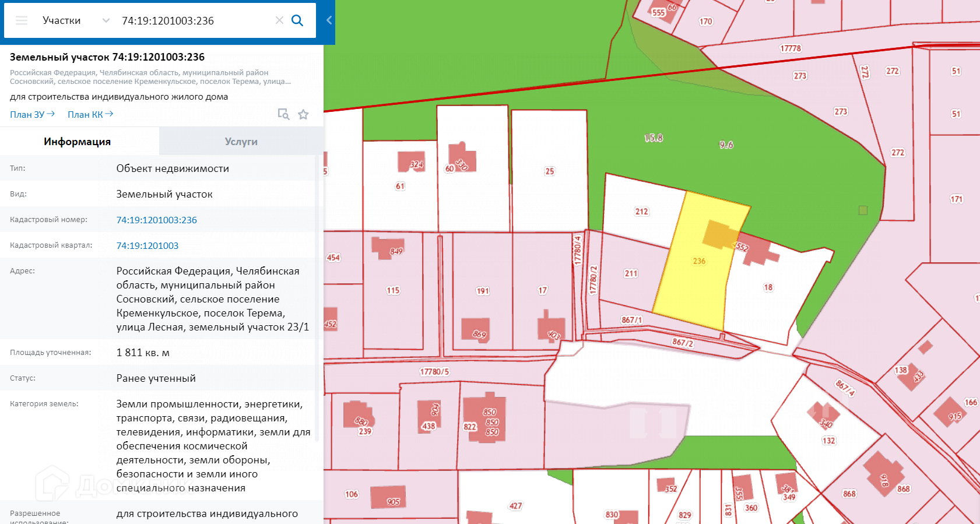Click parcel 17780/5 on the map
The width and height of the screenshot is (980, 524).
tap(434, 372)
